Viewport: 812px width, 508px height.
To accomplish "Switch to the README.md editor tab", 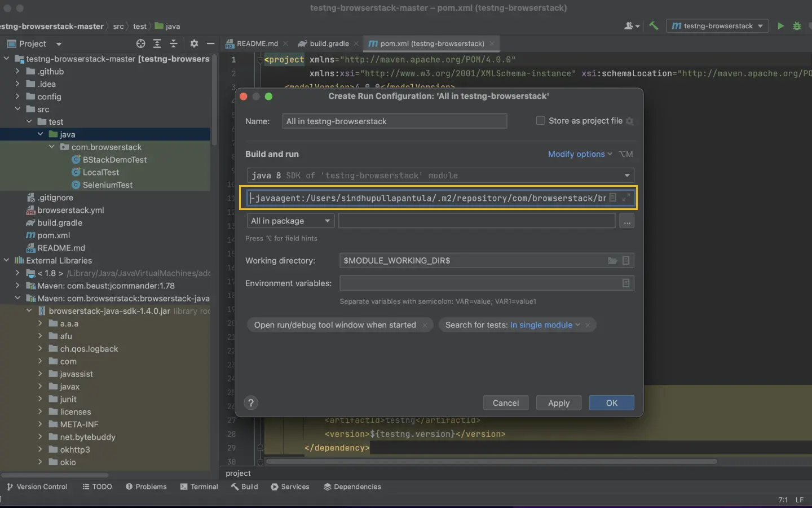I will [x=257, y=43].
